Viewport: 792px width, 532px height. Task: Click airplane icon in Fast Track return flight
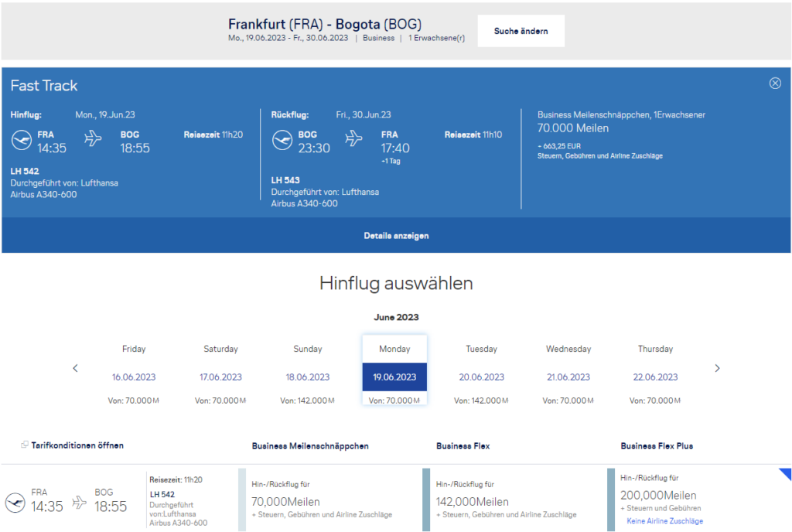tap(353, 138)
